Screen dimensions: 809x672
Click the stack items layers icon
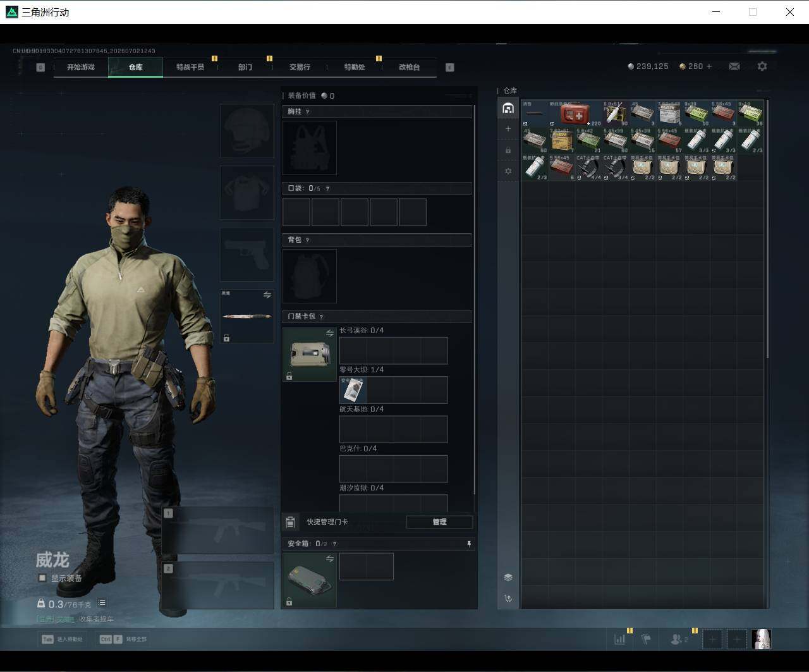coord(508,577)
